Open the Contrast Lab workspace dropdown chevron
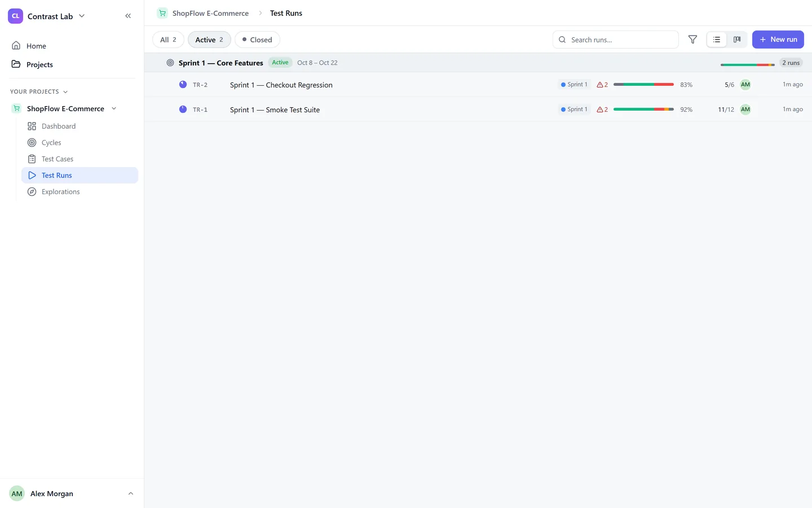This screenshot has height=508, width=812. click(x=82, y=16)
